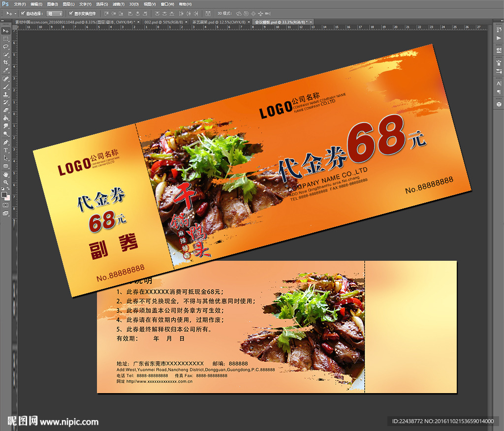504x431 pixels.
Task: Click the foreground color swatch
Action: (4, 194)
